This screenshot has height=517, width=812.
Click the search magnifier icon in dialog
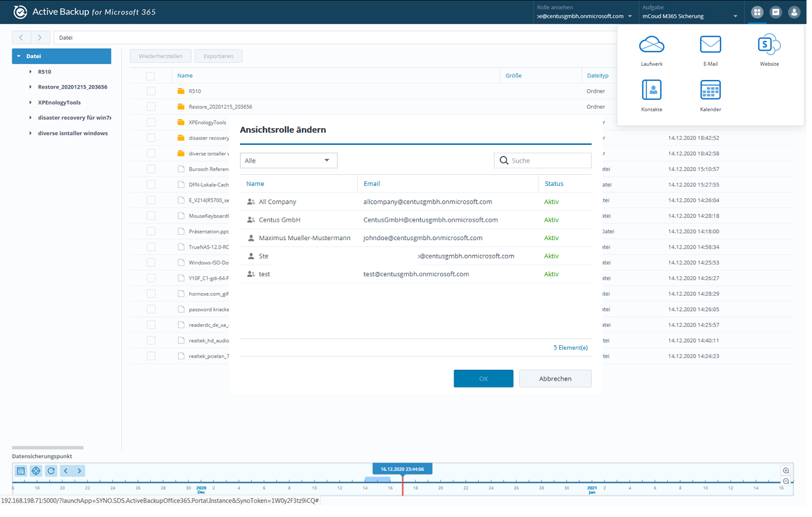point(504,161)
